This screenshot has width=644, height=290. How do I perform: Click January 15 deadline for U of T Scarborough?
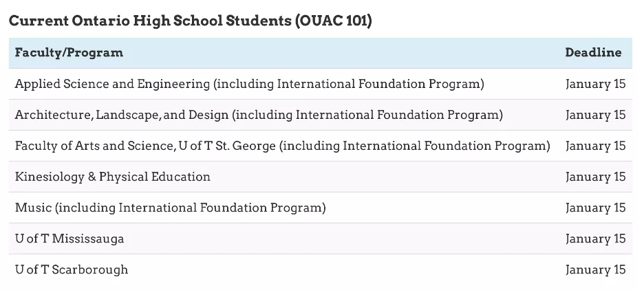pos(595,270)
